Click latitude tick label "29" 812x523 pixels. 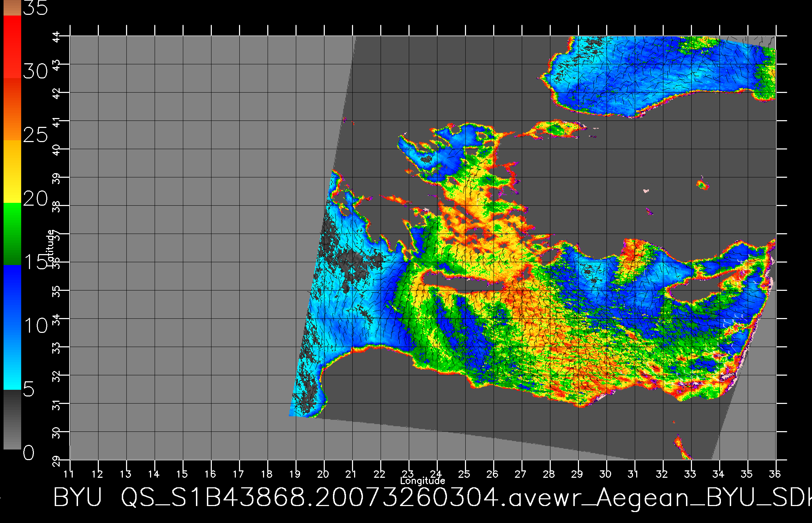click(56, 461)
